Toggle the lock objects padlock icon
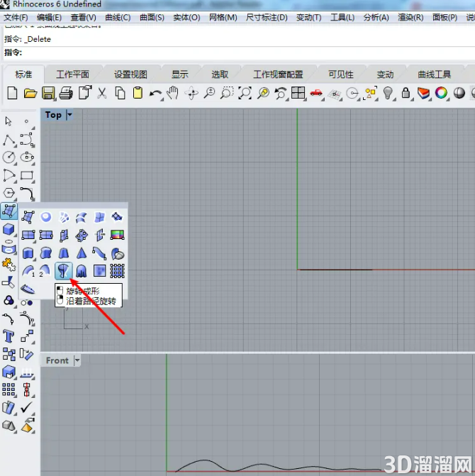Viewport: 475px width, 476px height. click(x=406, y=93)
